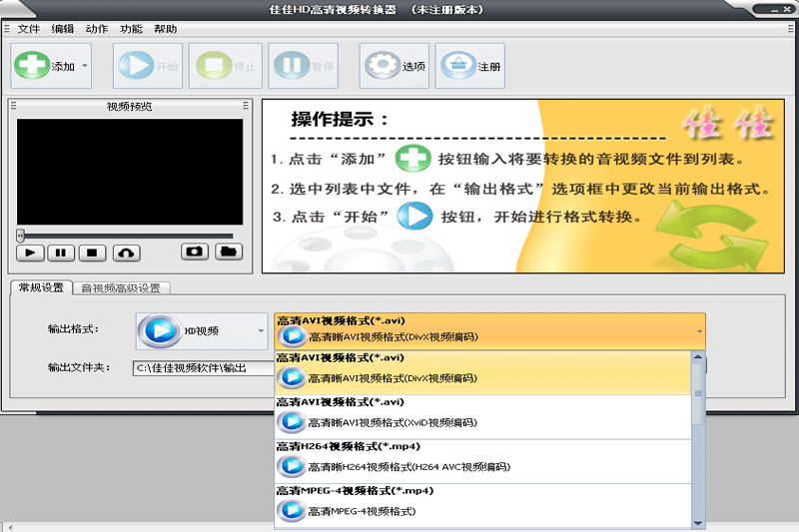The height and width of the screenshot is (532, 799).
Task: Open the 帮助 (Help) menu
Action: [166, 29]
